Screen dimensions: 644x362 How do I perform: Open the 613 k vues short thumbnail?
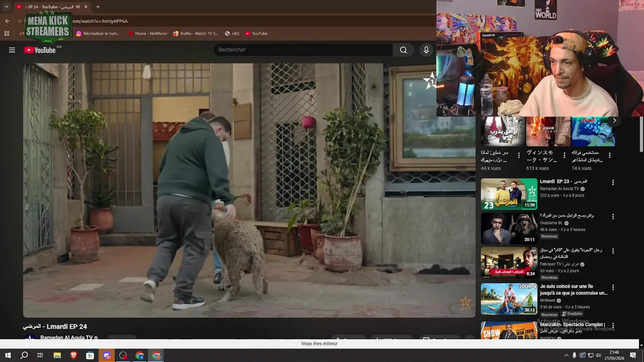coord(547,132)
